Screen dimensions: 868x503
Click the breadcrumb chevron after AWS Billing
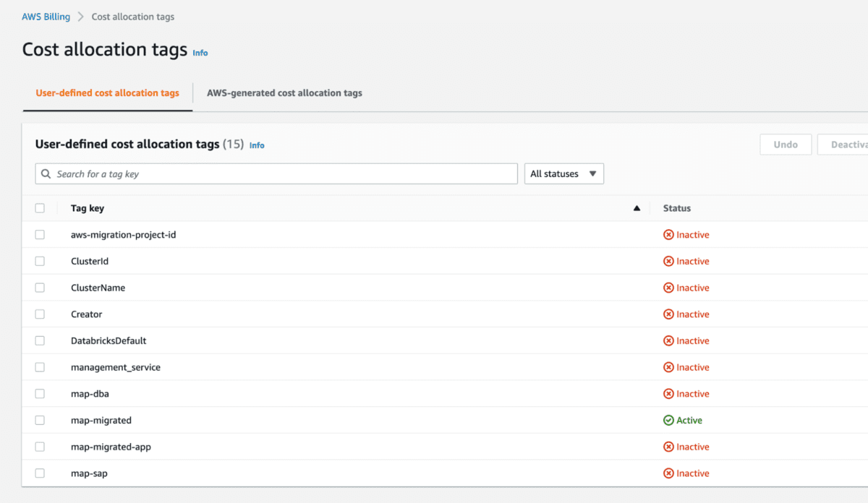click(x=81, y=17)
